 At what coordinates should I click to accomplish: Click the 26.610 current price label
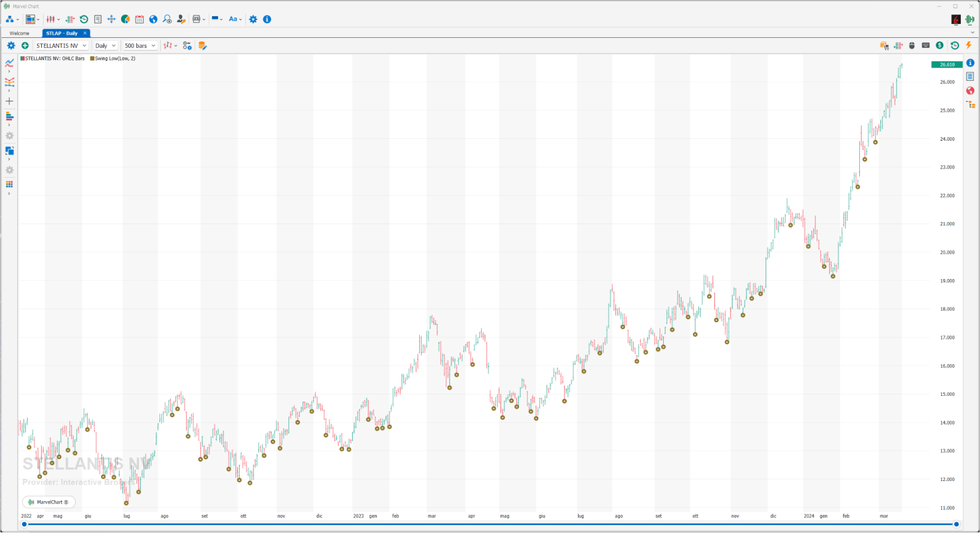tap(947, 64)
